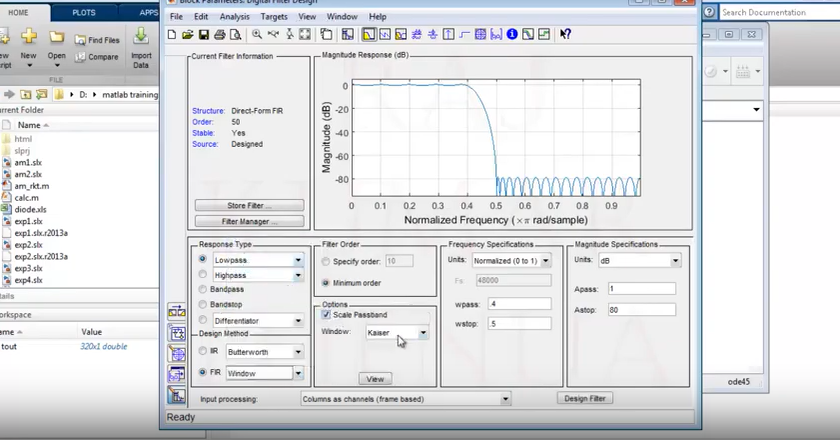Open the File menu

(x=176, y=17)
